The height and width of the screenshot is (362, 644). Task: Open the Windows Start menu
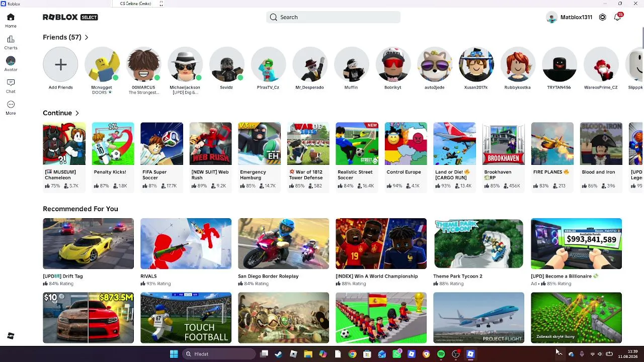pyautogui.click(x=174, y=354)
